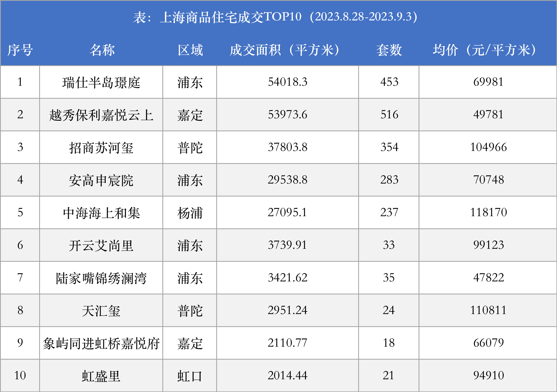Click average price 70748
Viewport: 557px width, 392px height.
(x=488, y=180)
